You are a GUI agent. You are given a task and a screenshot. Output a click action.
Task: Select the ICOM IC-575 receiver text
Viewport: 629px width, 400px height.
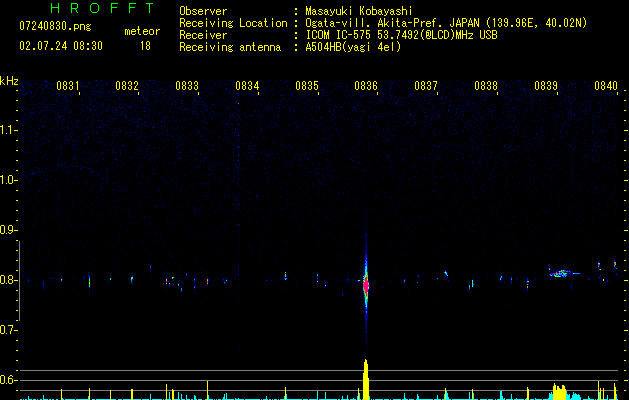tap(401, 35)
